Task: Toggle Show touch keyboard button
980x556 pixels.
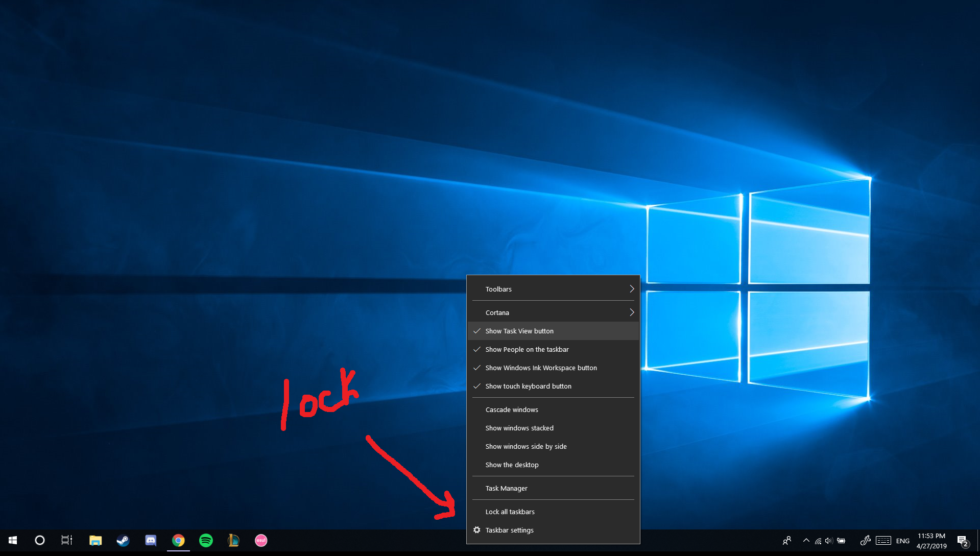Action: (553, 386)
